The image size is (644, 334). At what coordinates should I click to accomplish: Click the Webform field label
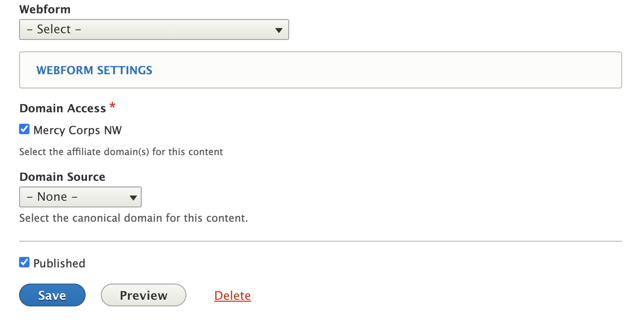tap(45, 9)
